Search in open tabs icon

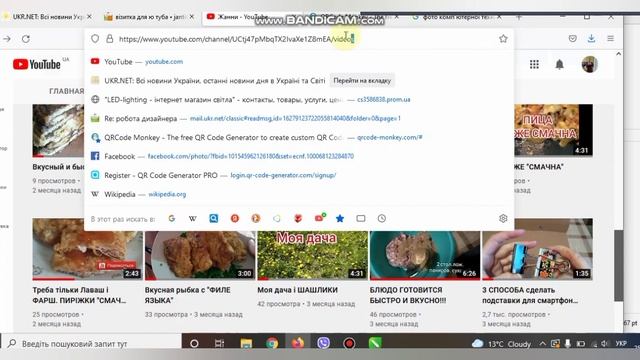361,218
